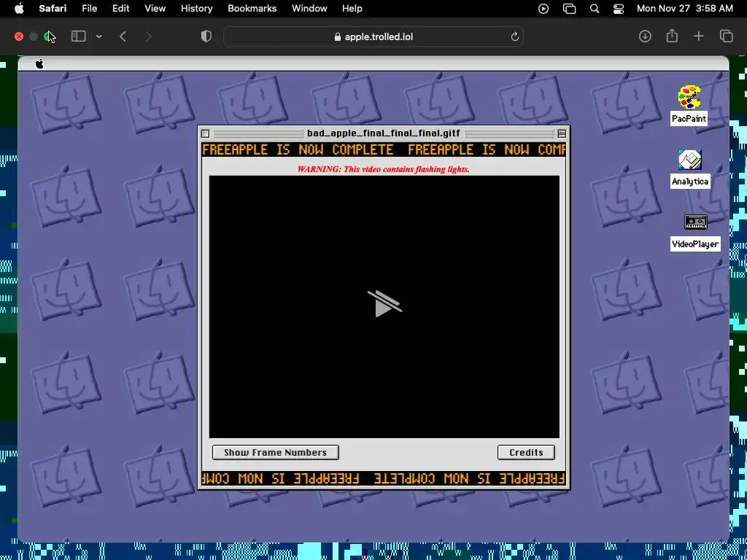Open the PacPaint desktop icon

pyautogui.click(x=689, y=105)
